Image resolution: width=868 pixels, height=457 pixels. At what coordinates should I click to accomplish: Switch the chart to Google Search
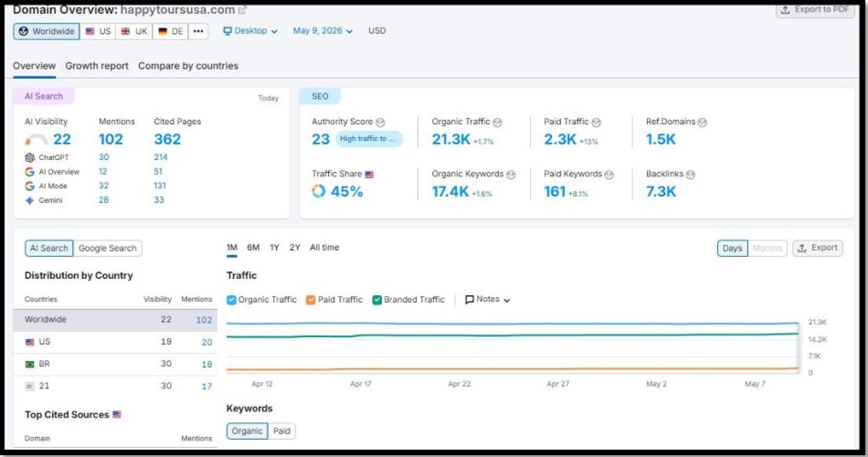(x=107, y=248)
